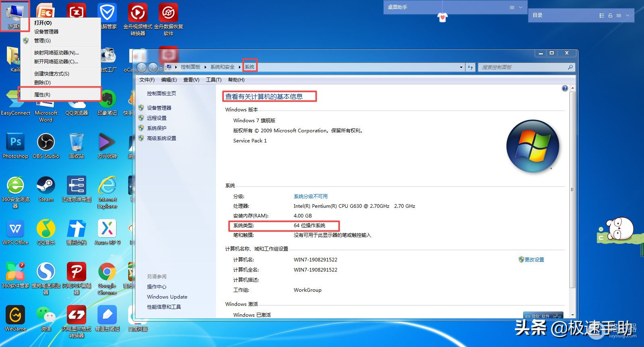Click the 控制面板 breadcrumb in address bar
This screenshot has height=347, width=644.
(x=191, y=67)
